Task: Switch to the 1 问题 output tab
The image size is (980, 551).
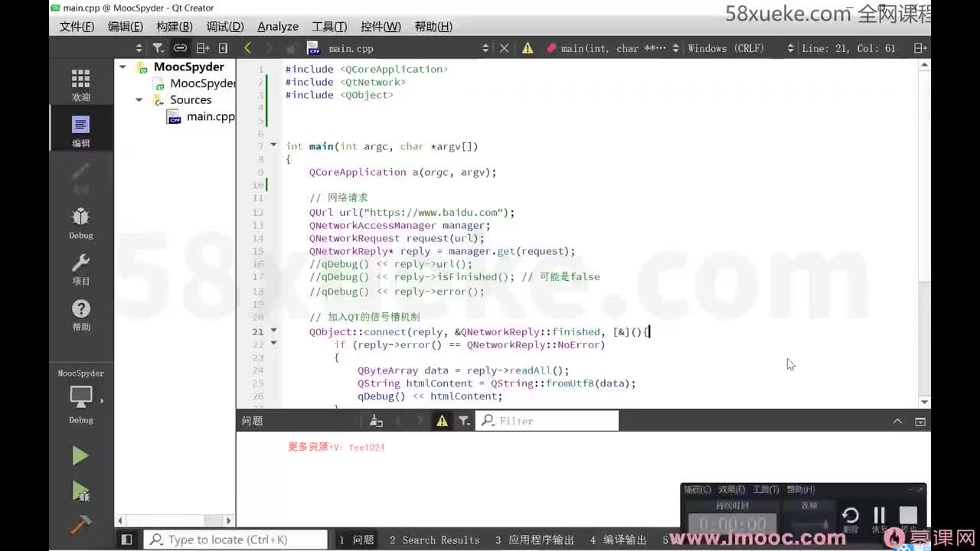Action: coord(357,540)
